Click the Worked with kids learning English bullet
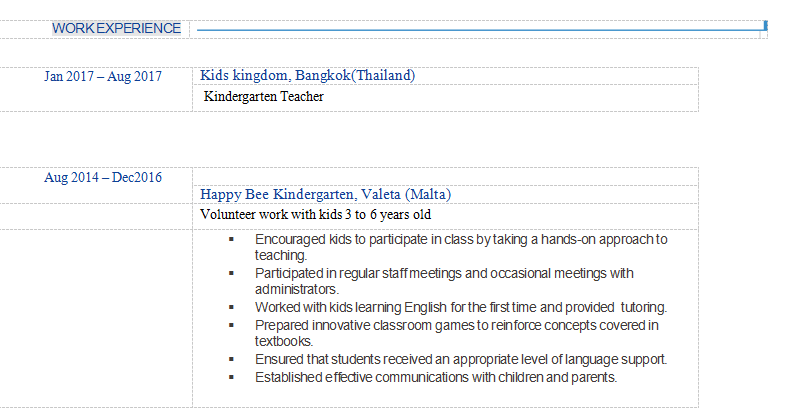This screenshot has height=415, width=806. click(x=461, y=307)
